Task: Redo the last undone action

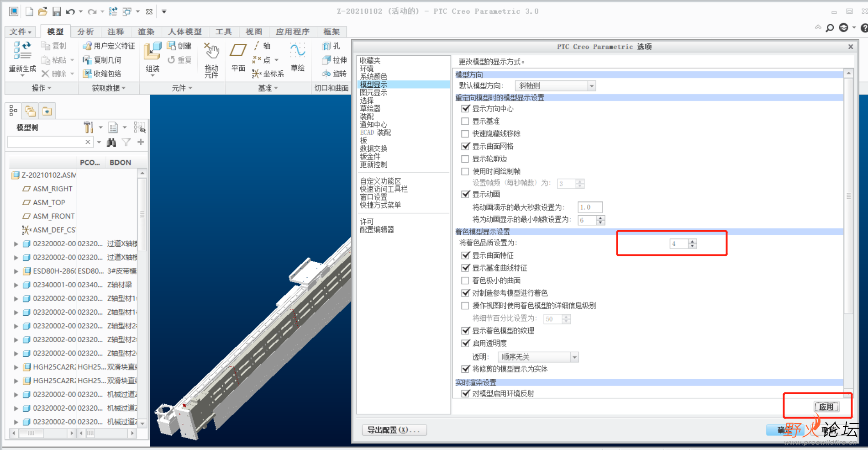Action: tap(92, 11)
